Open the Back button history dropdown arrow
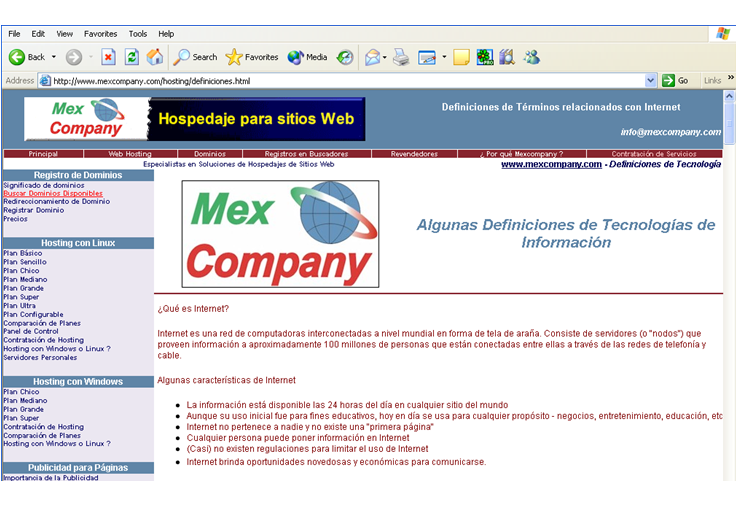 coord(54,57)
